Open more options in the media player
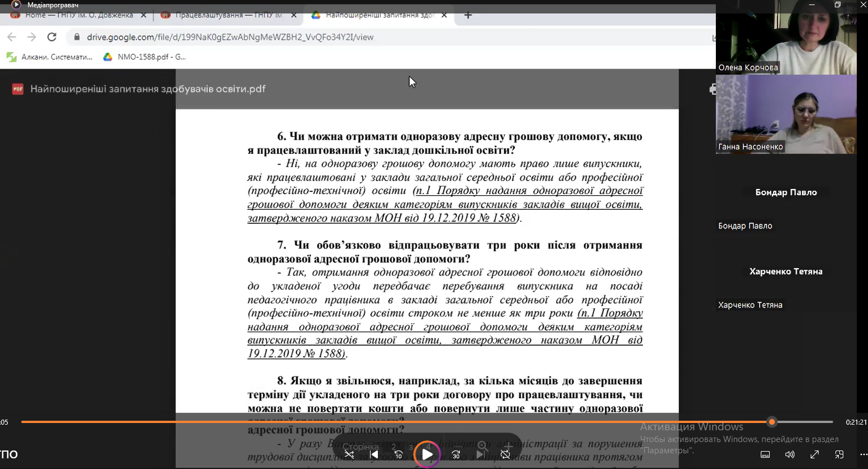This screenshot has height=469, width=868. [x=863, y=454]
